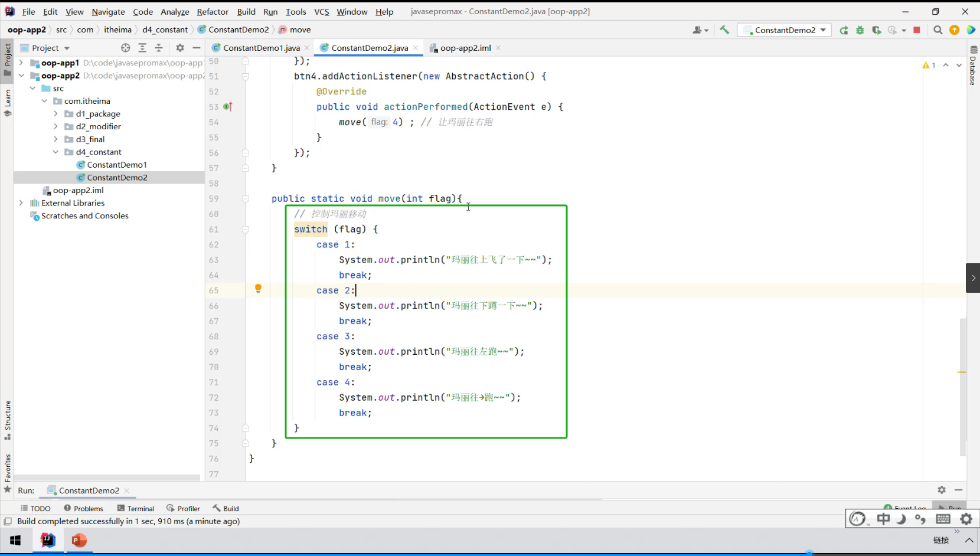Expand d3_final folder
The image size is (980, 556).
pyautogui.click(x=56, y=139)
